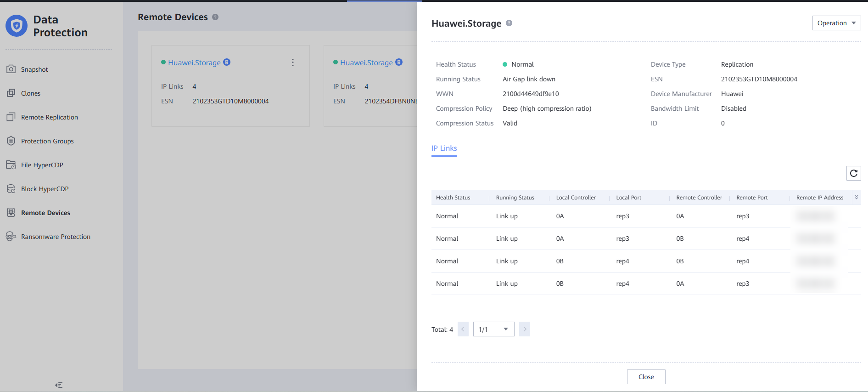The image size is (868, 392).
Task: Open the 1/1 page selector dropdown
Action: pyautogui.click(x=493, y=329)
